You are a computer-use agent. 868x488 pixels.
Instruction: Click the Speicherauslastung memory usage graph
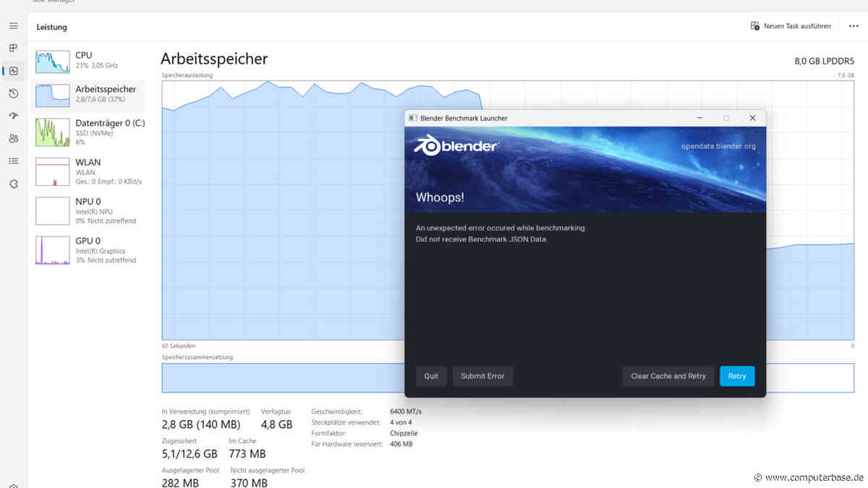(x=508, y=210)
